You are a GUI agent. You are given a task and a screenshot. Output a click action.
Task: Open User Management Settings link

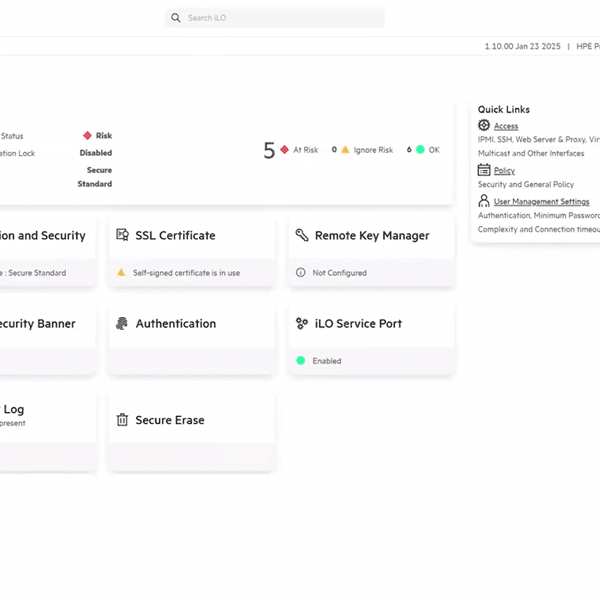(541, 202)
